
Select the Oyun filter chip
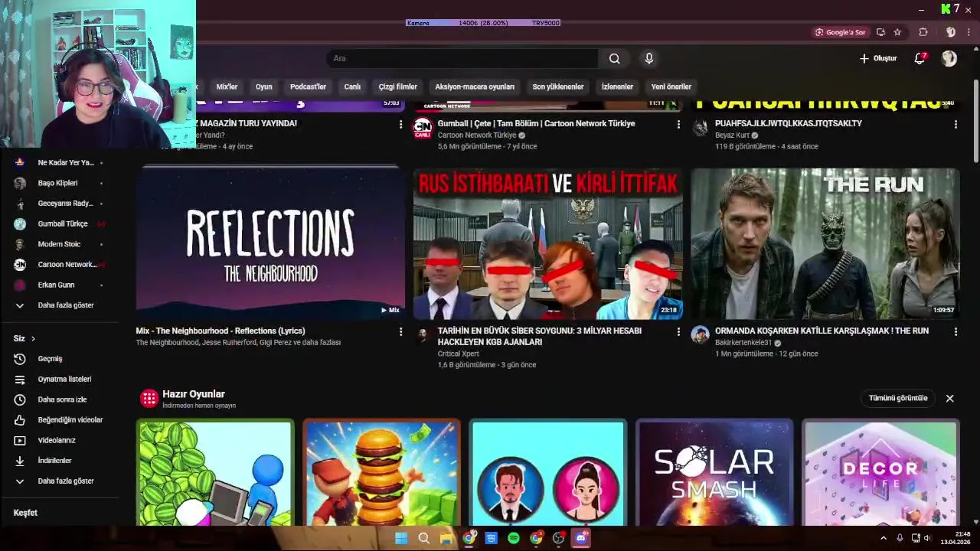tap(263, 87)
